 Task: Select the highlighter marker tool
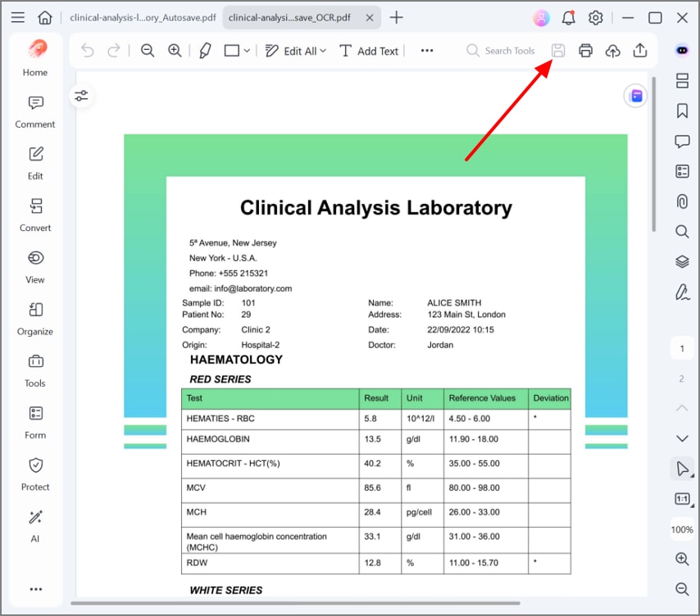point(206,51)
